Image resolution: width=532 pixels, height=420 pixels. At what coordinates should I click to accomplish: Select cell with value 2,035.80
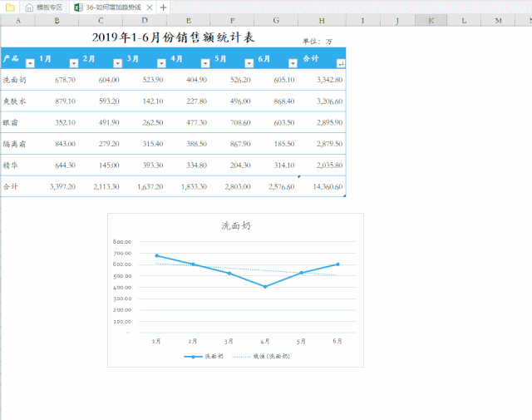322,166
